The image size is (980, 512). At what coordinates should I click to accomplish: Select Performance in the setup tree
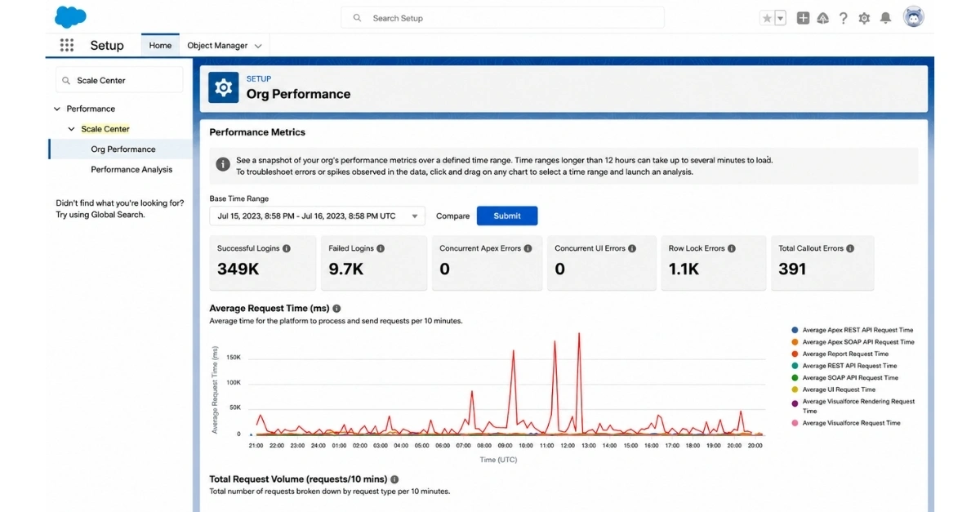(x=91, y=109)
